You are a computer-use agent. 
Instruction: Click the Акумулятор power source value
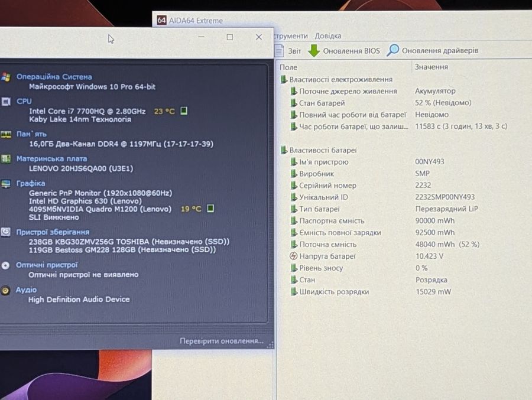pos(435,91)
